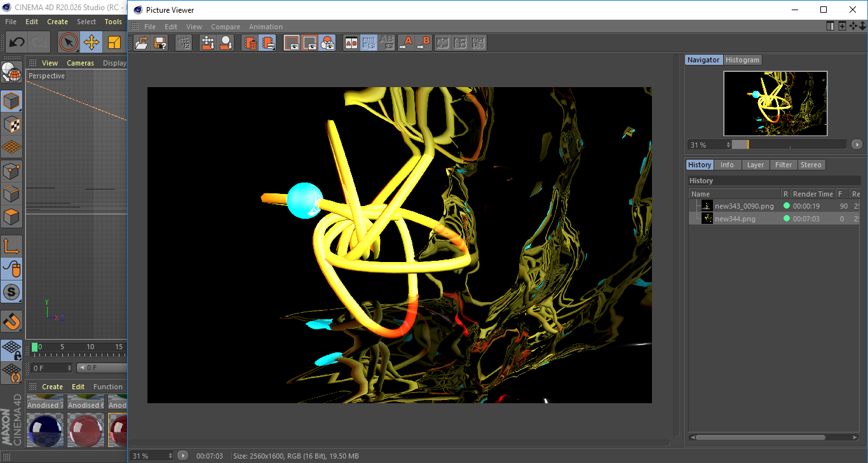Image resolution: width=868 pixels, height=463 pixels.
Task: Toggle the Enable Axis L-shaped icon
Action: [x=11, y=246]
